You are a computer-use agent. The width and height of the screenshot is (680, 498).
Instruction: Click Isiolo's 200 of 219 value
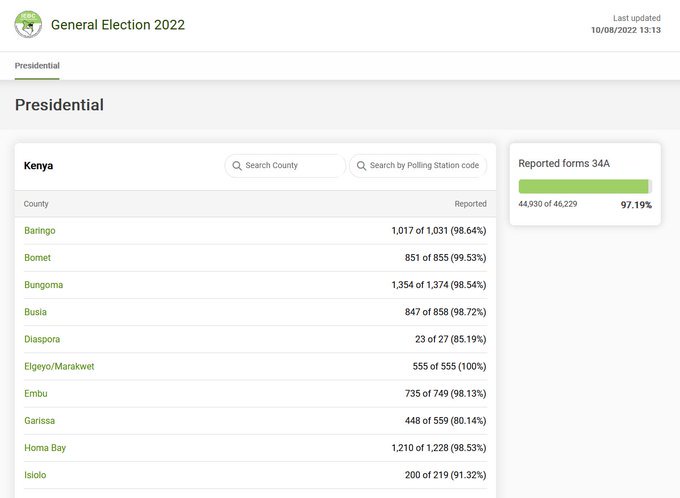[445, 475]
